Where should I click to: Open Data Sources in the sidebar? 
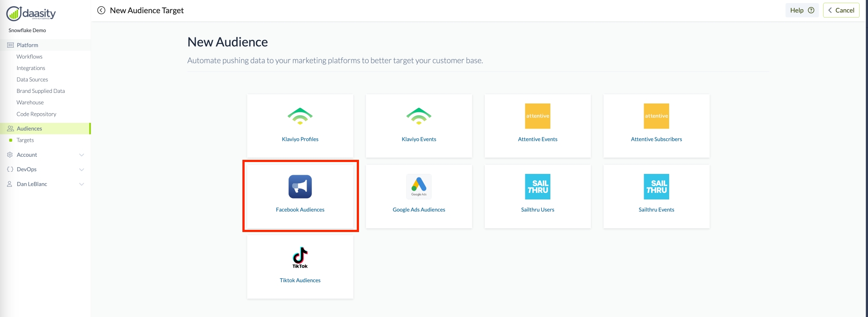coord(32,79)
